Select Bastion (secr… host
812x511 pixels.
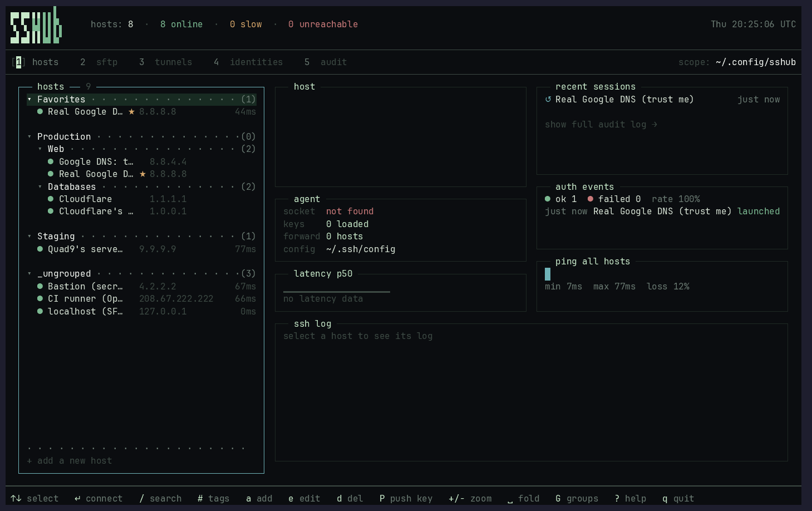point(141,287)
